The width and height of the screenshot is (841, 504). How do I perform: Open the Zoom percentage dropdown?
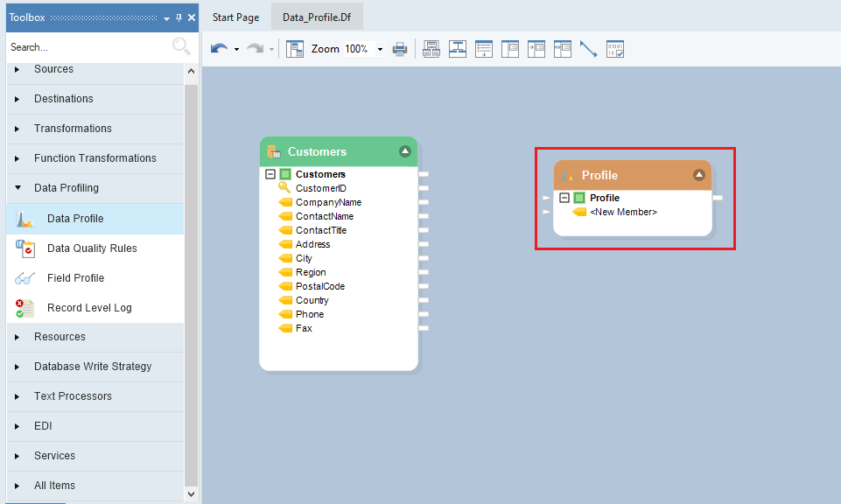(x=380, y=50)
